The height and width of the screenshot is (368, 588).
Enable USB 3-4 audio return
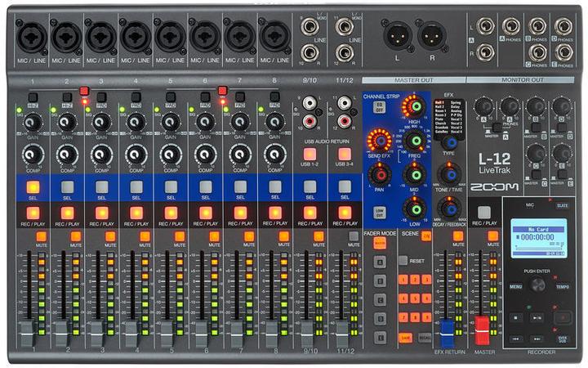click(345, 154)
